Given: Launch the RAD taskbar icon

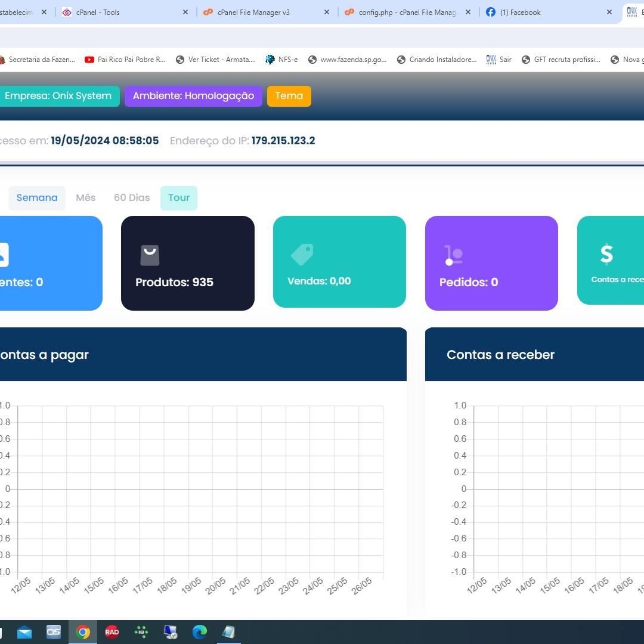Looking at the screenshot, I should (112, 631).
